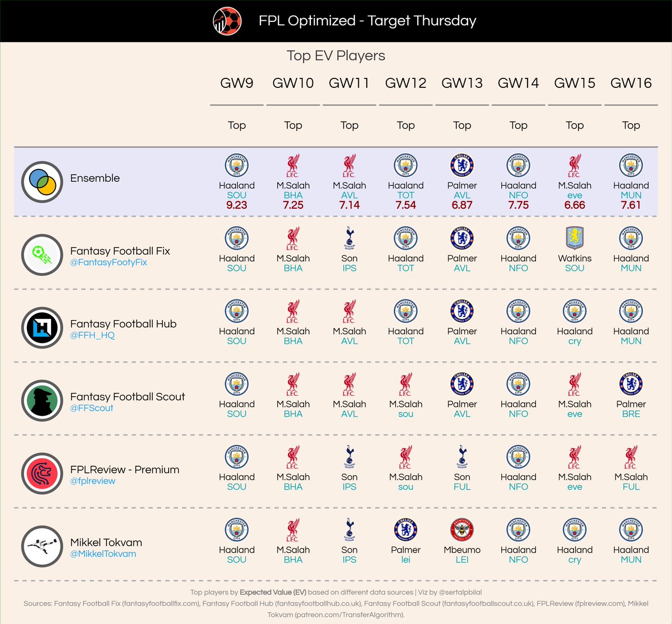Image resolution: width=672 pixels, height=624 pixels.
Task: Click the Sources footer text line
Action: click(x=336, y=609)
